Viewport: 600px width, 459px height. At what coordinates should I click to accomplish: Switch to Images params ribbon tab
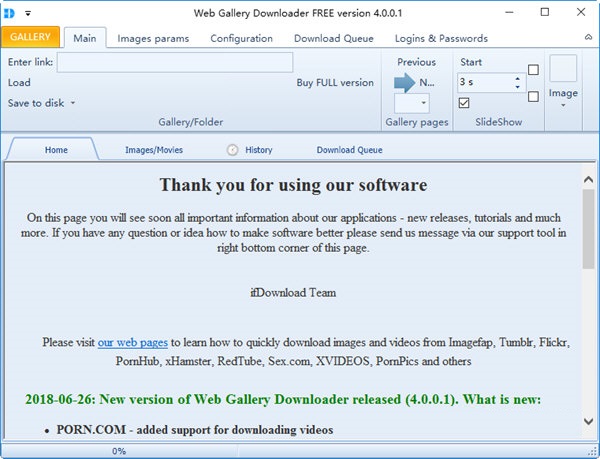153,39
